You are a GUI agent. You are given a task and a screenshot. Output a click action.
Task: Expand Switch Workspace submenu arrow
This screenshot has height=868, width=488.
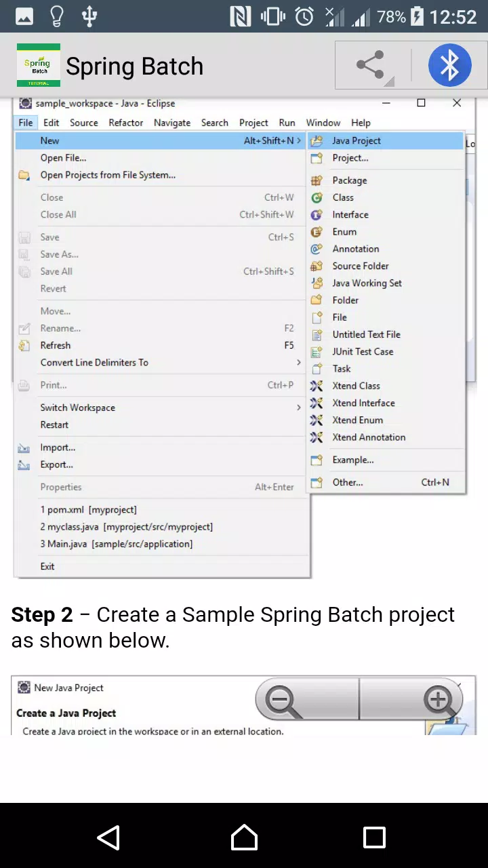tap(299, 408)
